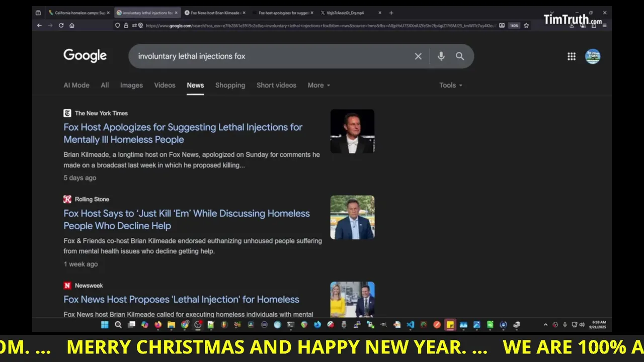Go back in browser history
This screenshot has height=362, width=644.
[39, 26]
